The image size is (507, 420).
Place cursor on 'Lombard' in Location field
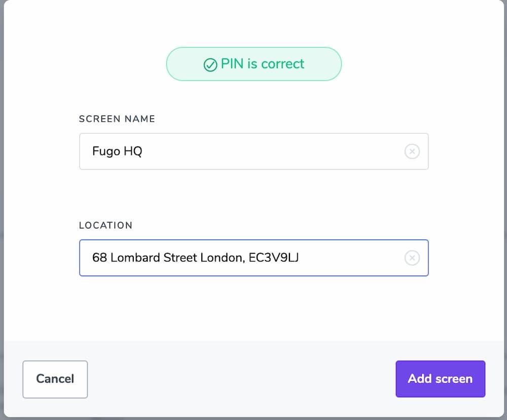point(135,258)
